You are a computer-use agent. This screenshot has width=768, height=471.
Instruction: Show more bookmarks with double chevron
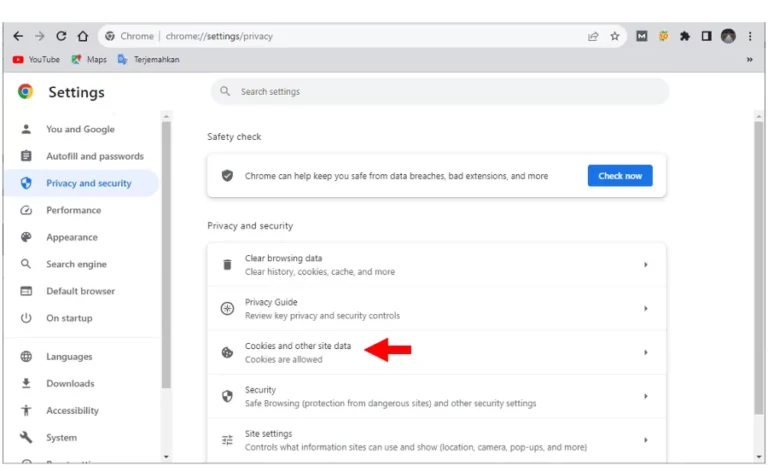[749, 59]
